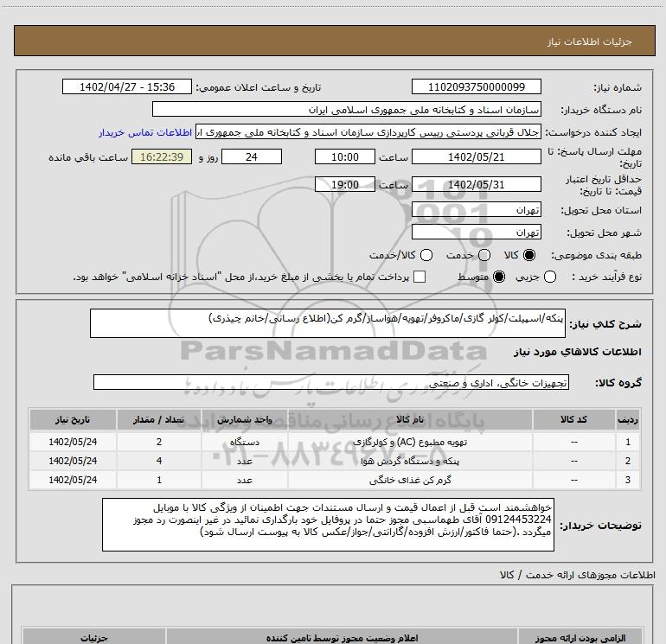
Task: Click the price validity date 1402/05/31
Action: click(476, 185)
